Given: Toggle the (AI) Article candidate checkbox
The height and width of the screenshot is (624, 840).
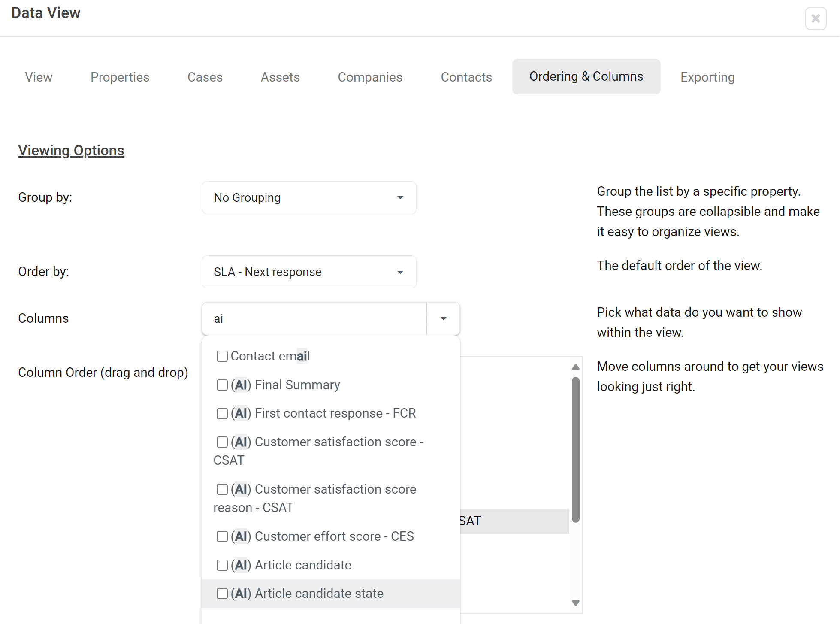Looking at the screenshot, I should [222, 565].
